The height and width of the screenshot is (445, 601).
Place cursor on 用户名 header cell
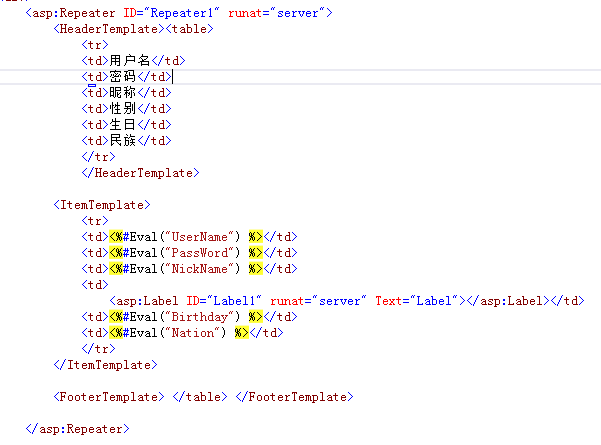[130, 61]
